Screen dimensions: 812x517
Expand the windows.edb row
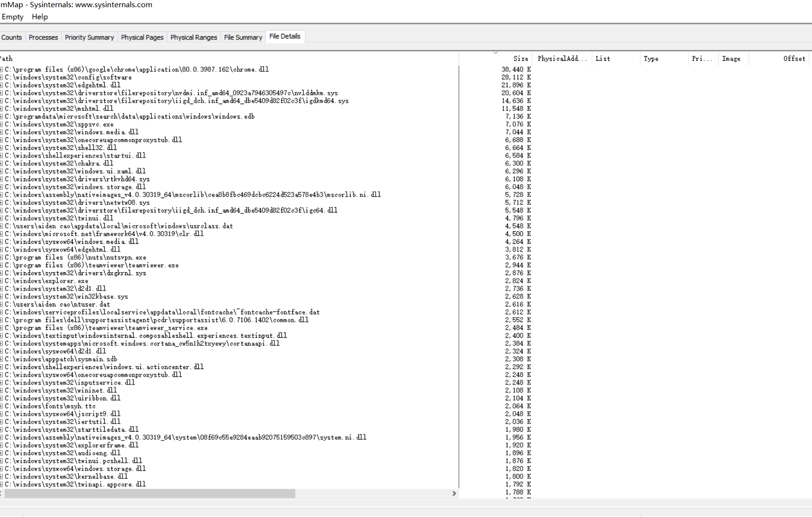pyautogui.click(x=1, y=116)
